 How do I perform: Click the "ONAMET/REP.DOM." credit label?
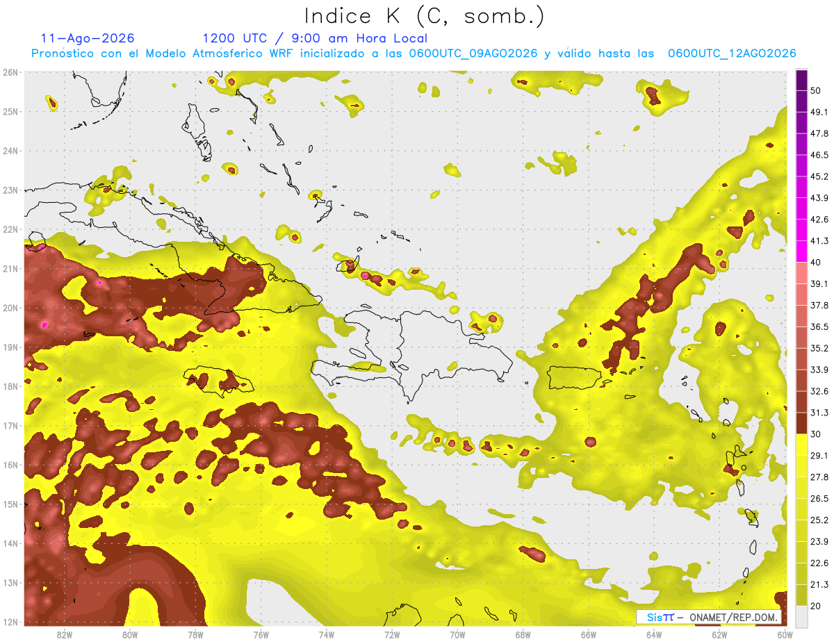click(x=733, y=617)
